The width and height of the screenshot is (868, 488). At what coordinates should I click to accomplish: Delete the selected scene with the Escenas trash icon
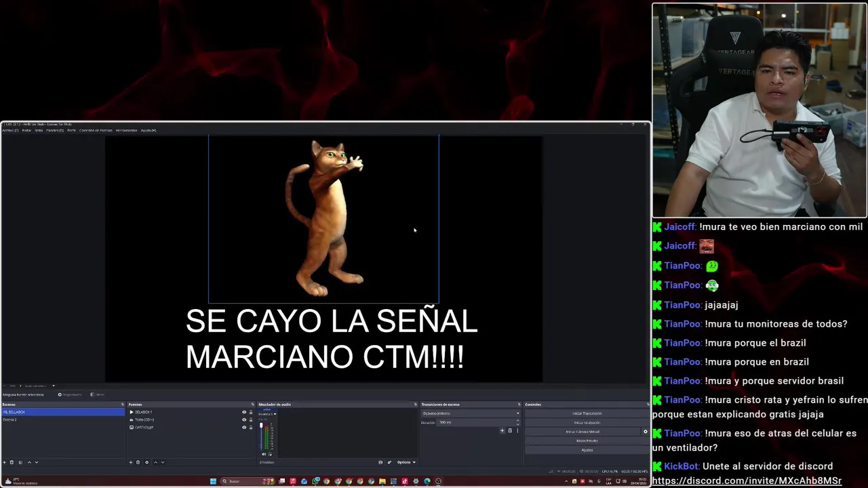point(12,462)
